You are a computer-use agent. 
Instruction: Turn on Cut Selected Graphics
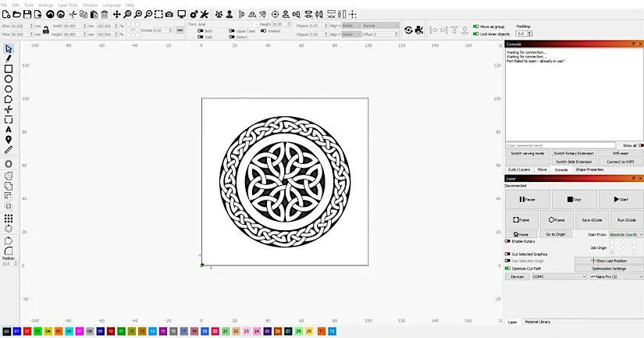click(507, 254)
